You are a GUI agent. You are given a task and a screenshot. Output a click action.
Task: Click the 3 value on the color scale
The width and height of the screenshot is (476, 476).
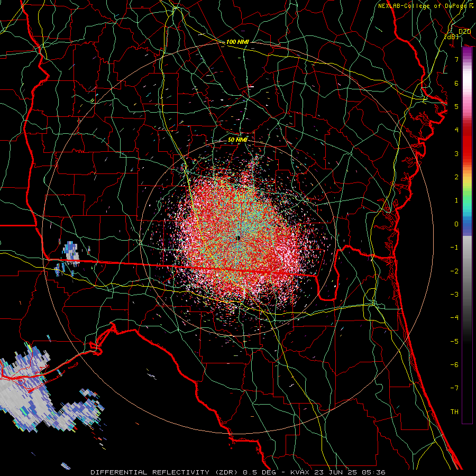(456, 153)
